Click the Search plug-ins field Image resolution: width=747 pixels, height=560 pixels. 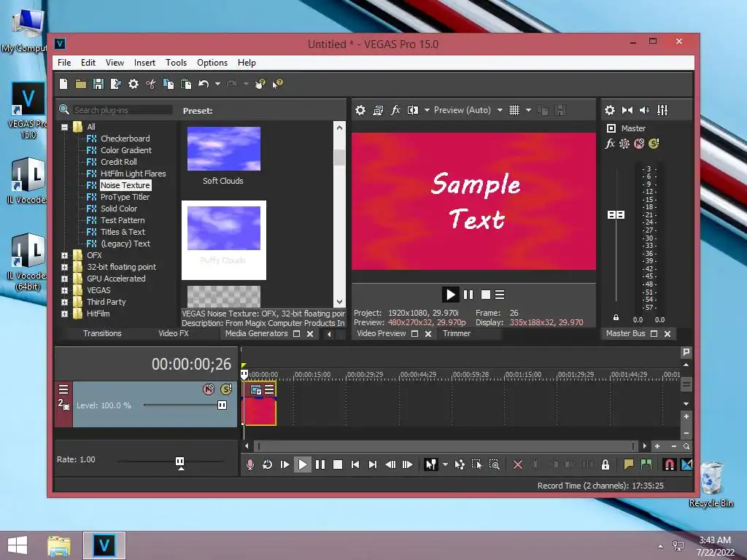(123, 110)
